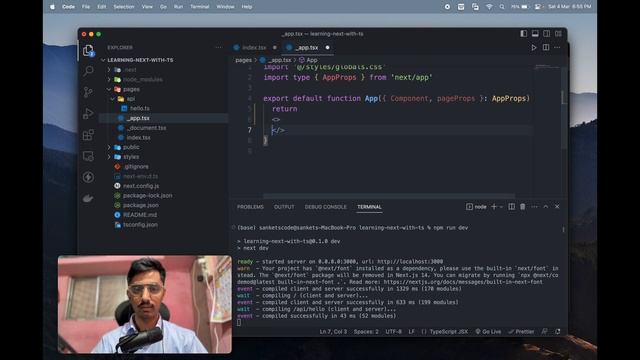Image resolution: width=640 pixels, height=360 pixels.
Task: Close the terminal panel
Action: pyautogui.click(x=557, y=207)
